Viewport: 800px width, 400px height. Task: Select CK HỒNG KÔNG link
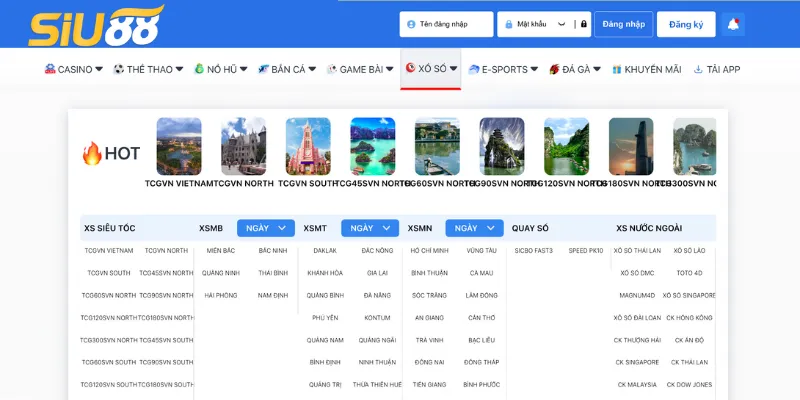pyautogui.click(x=690, y=318)
